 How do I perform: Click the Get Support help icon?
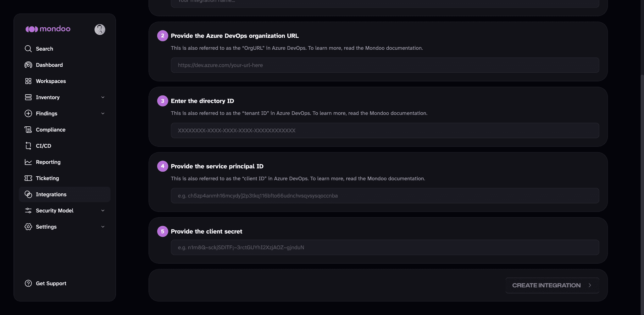(28, 283)
